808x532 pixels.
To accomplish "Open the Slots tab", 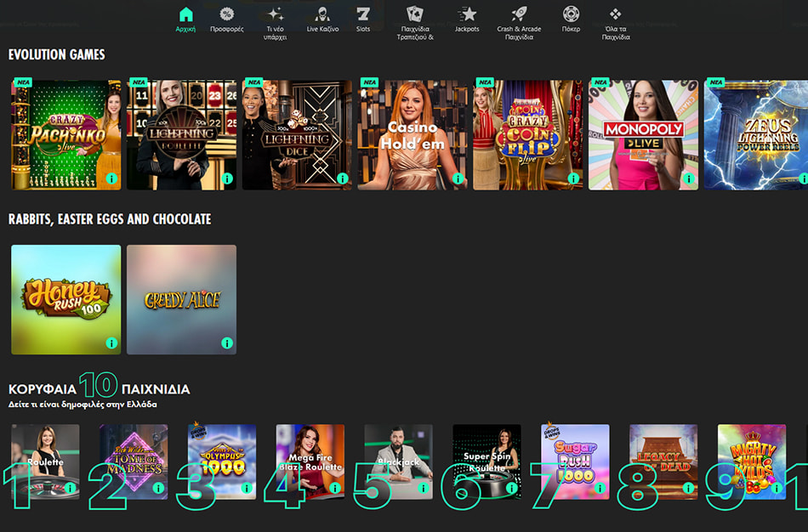I will point(363,20).
